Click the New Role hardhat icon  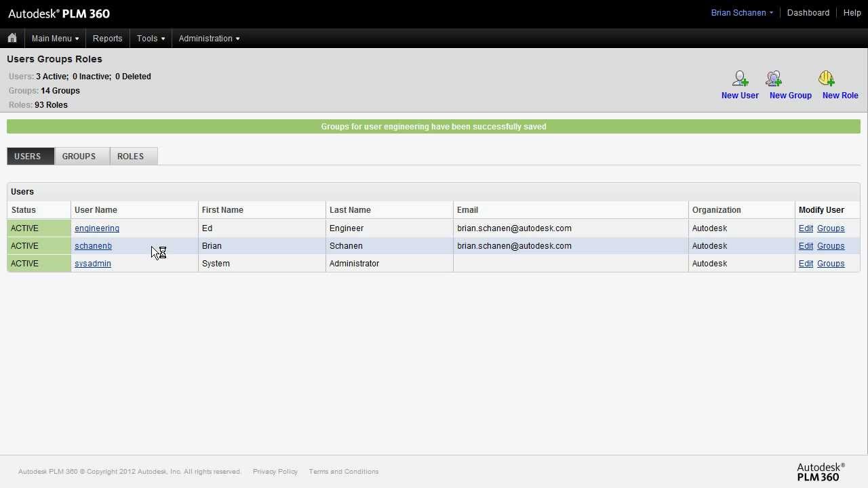coord(826,79)
